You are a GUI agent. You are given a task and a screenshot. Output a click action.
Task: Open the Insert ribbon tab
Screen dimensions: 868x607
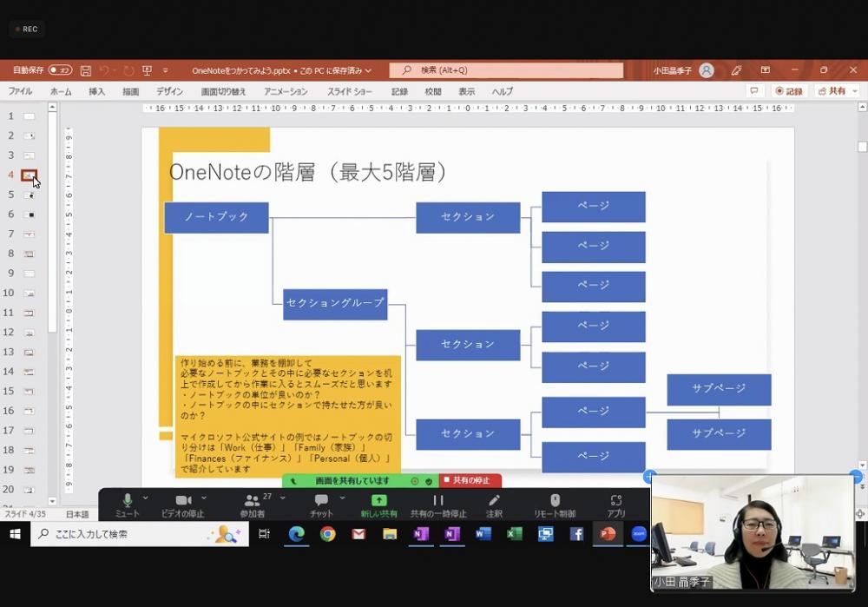pos(96,91)
